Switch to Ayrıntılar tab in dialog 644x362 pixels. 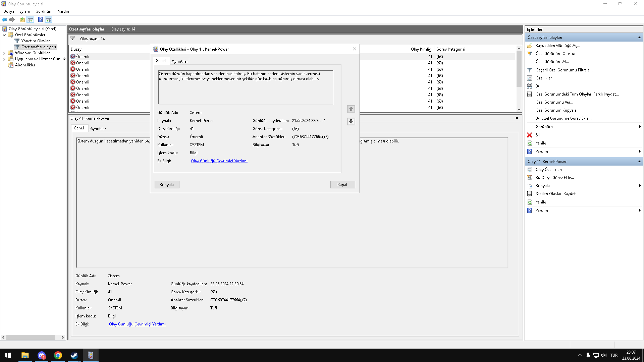click(180, 61)
